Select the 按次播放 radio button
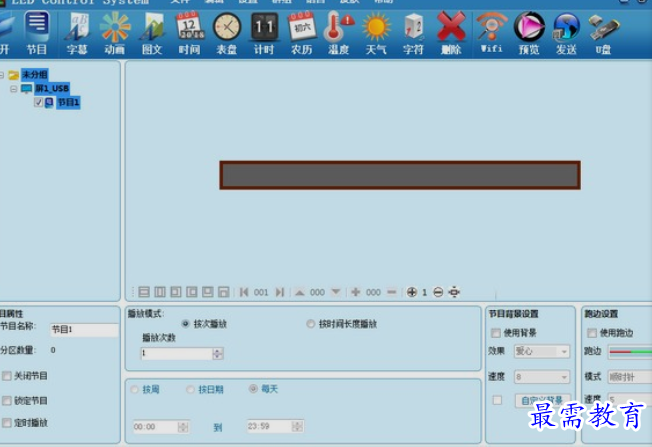The image size is (652, 447). 185,324
